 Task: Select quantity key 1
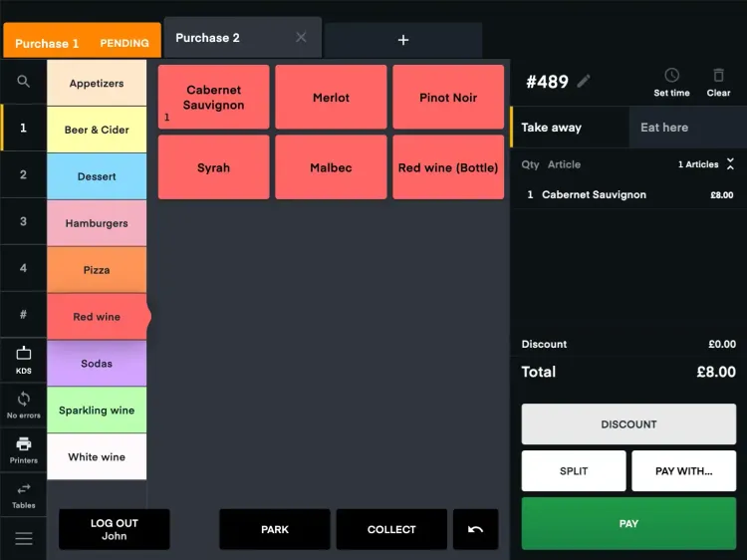23,128
